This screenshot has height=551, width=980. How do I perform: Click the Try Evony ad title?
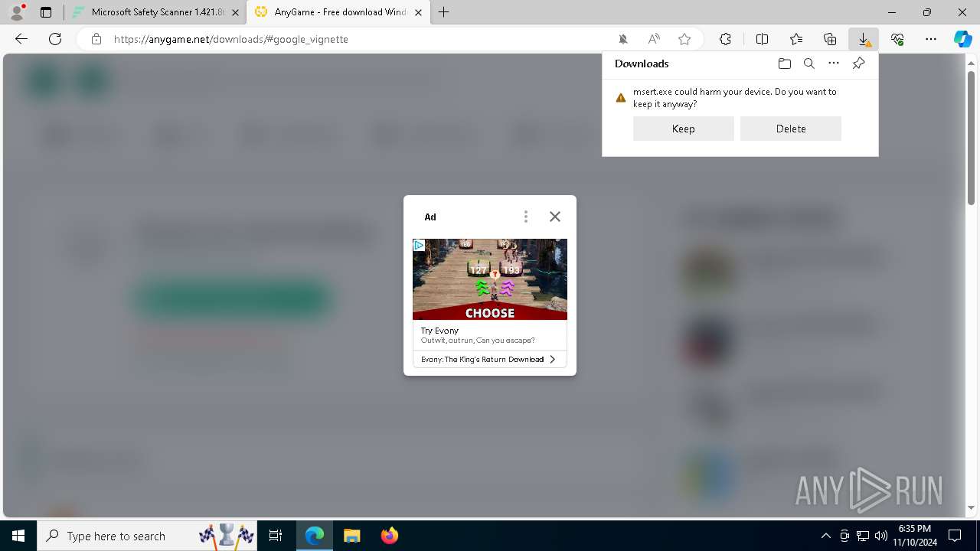click(x=439, y=331)
